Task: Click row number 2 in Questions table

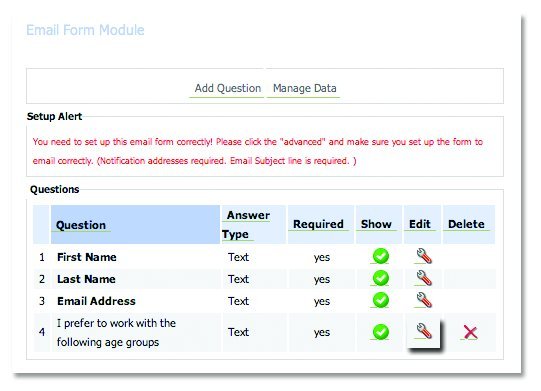Action: pos(42,279)
